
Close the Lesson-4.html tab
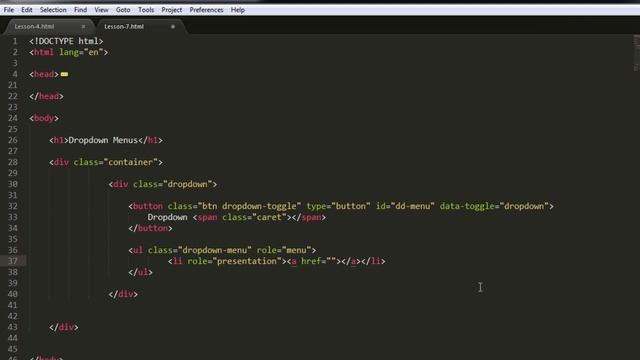(x=83, y=27)
